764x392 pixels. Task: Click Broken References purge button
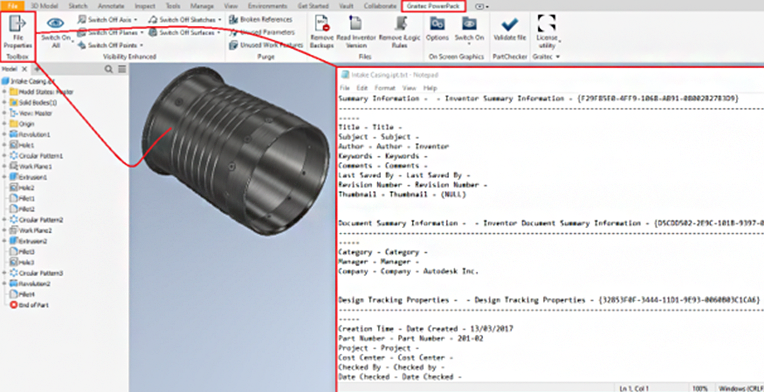pos(261,19)
